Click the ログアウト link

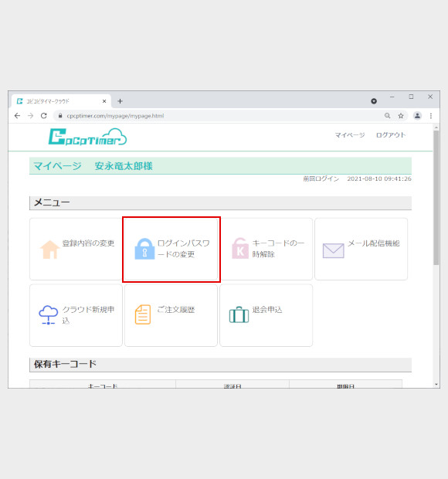coord(391,135)
